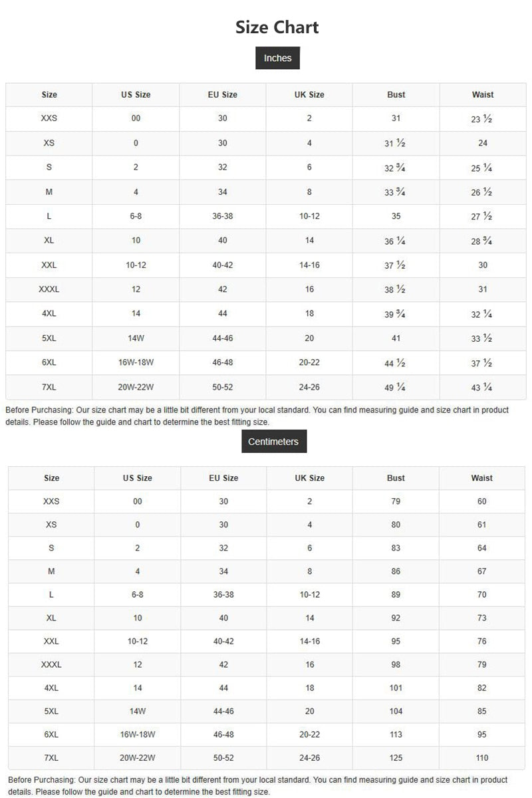532x798 pixels.
Task: Click the Size Chart heading
Action: coord(277,27)
